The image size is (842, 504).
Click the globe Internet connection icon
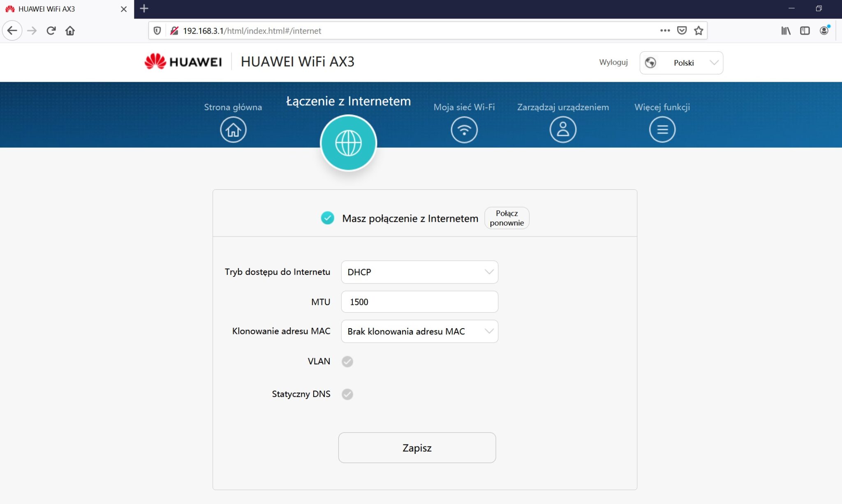coord(348,143)
